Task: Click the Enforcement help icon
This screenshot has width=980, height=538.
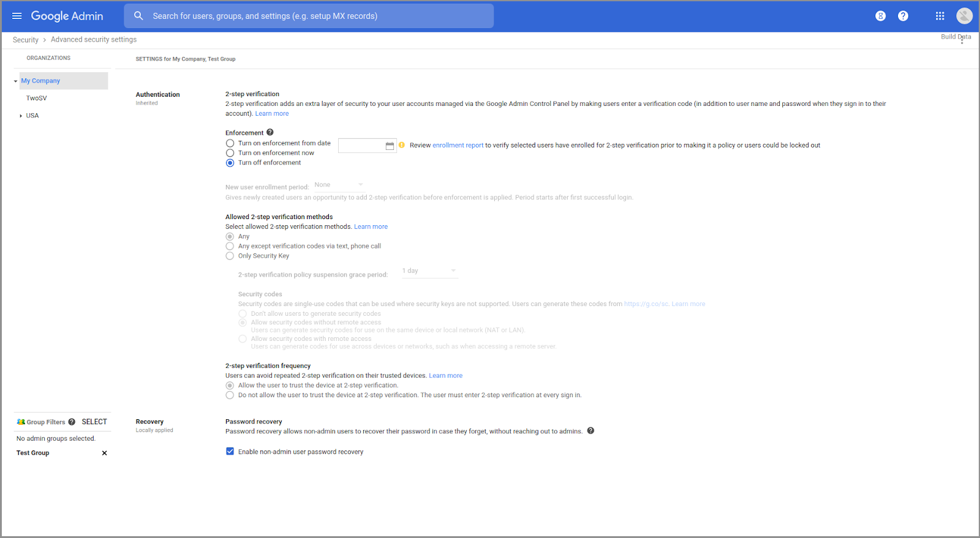Action: click(270, 132)
